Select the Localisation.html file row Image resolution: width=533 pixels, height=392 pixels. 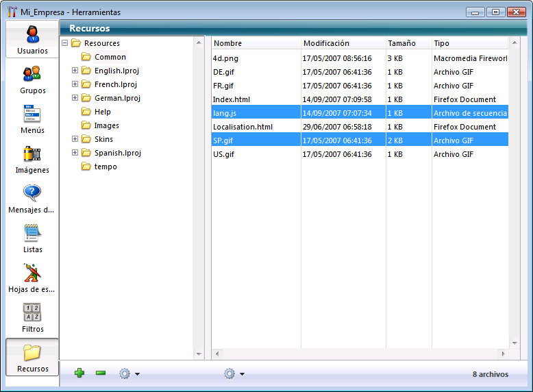coord(243,127)
